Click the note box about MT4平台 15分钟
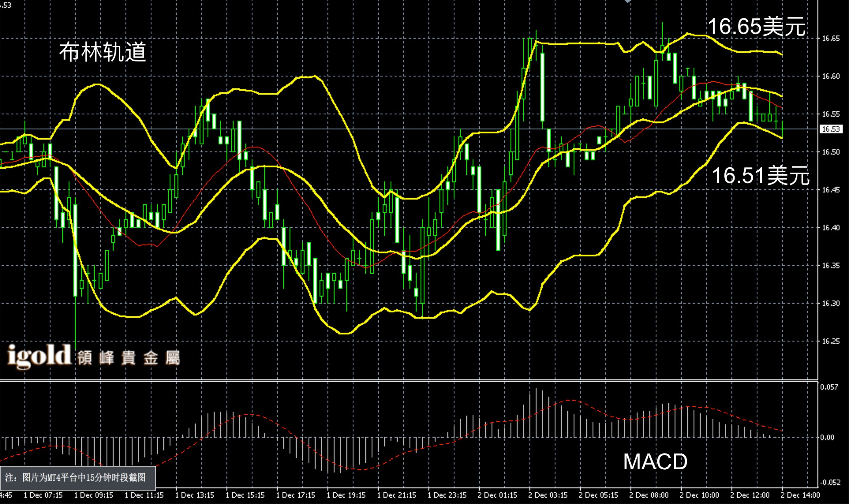The width and height of the screenshot is (849, 504). (78, 478)
